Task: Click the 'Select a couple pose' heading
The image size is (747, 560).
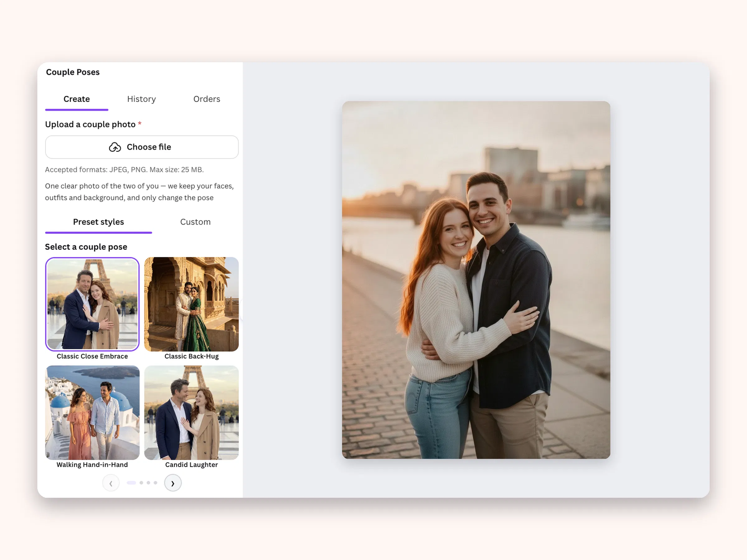Action: (86, 247)
